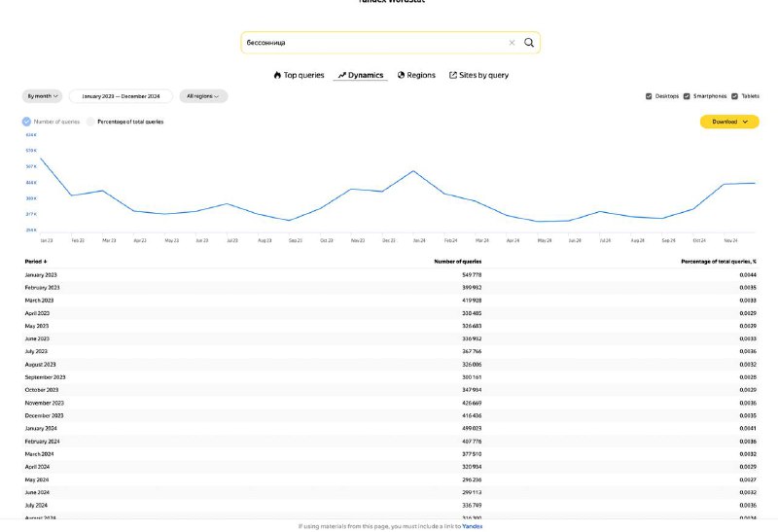Select the October 2023 row label
The image size is (778, 532).
(x=42, y=390)
